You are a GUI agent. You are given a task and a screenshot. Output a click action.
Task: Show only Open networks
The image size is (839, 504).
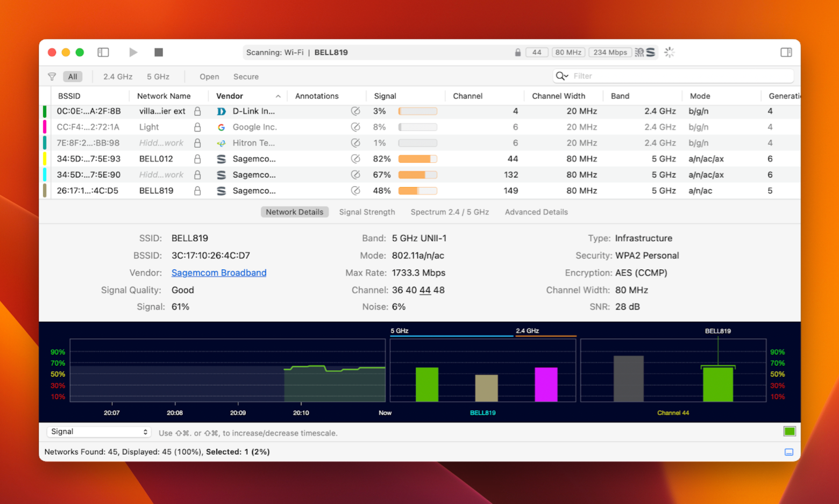pos(209,77)
